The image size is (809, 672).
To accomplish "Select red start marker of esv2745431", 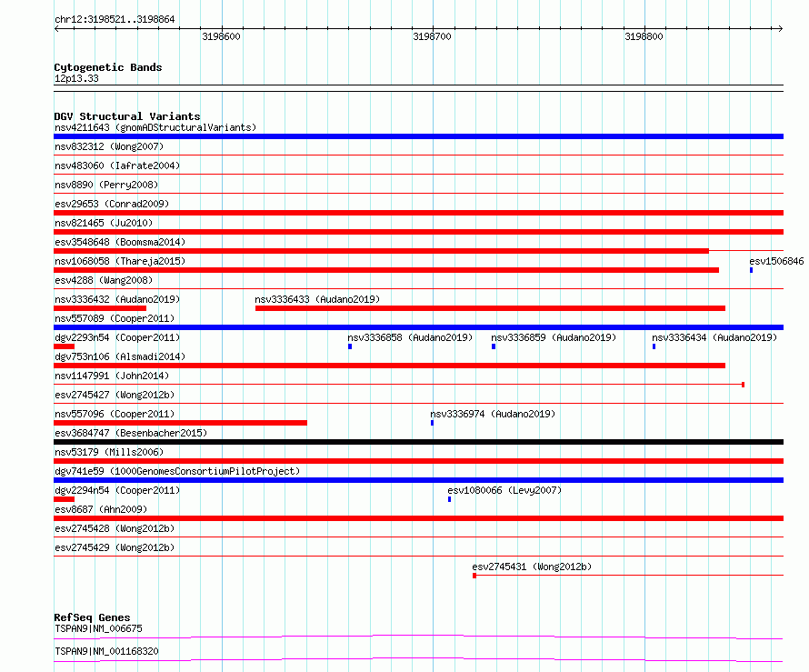I will coord(474,576).
